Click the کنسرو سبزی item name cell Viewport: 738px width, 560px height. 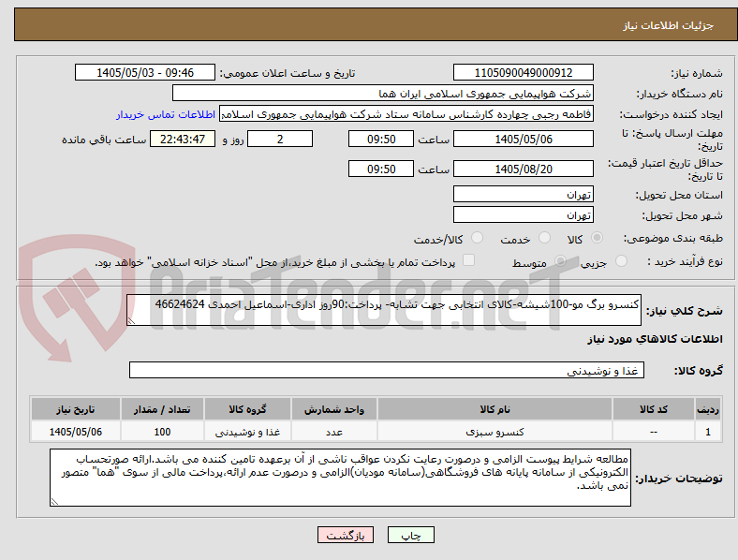pyautogui.click(x=494, y=432)
